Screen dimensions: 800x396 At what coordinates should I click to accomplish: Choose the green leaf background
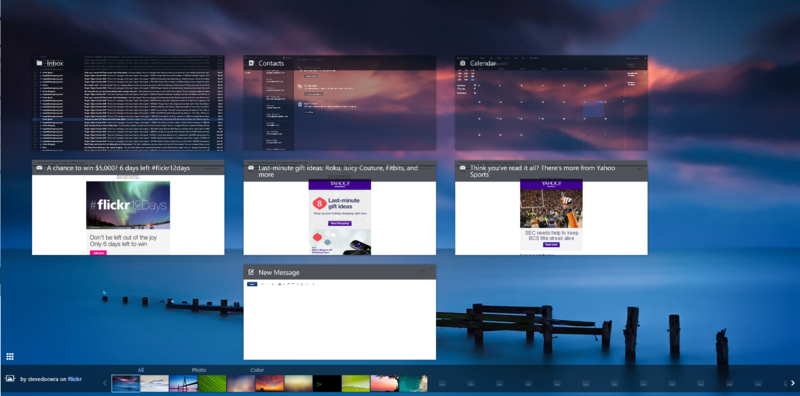pyautogui.click(x=212, y=383)
